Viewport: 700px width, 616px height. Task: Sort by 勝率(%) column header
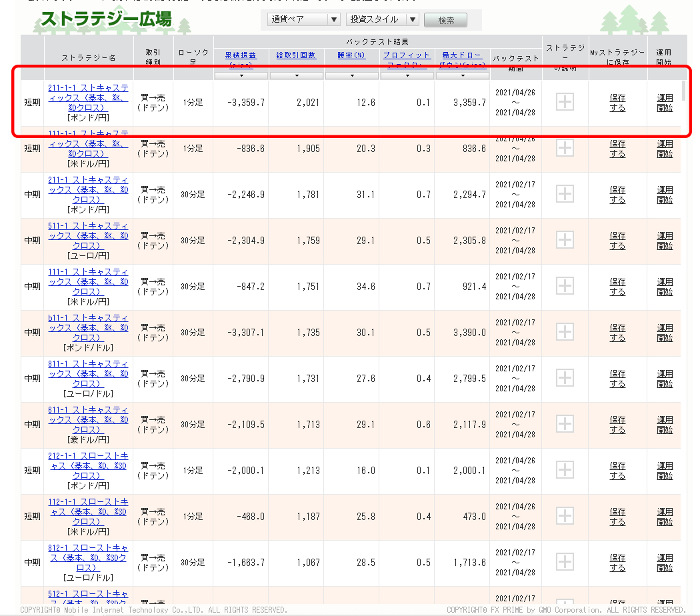pyautogui.click(x=351, y=55)
